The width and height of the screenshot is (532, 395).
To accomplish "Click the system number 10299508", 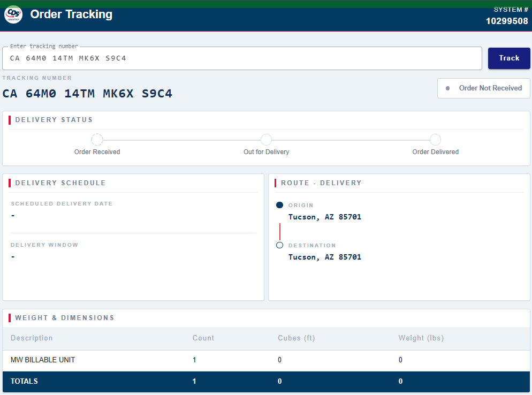I will (507, 21).
